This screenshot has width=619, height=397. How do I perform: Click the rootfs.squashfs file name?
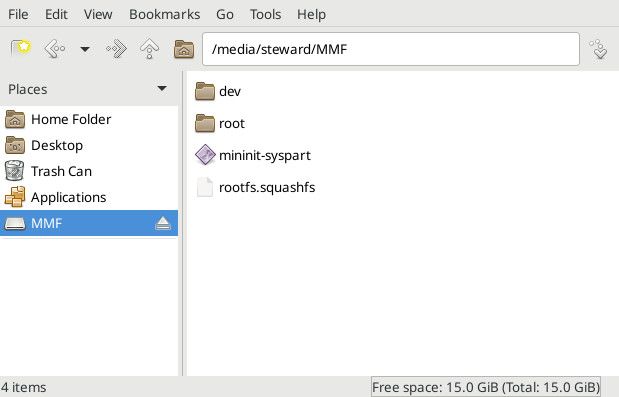pyautogui.click(x=267, y=187)
